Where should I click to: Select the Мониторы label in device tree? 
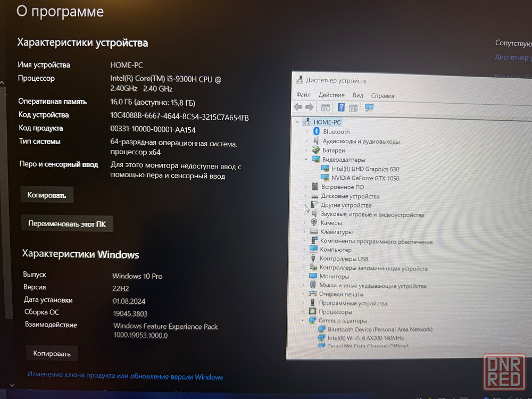[x=334, y=276]
